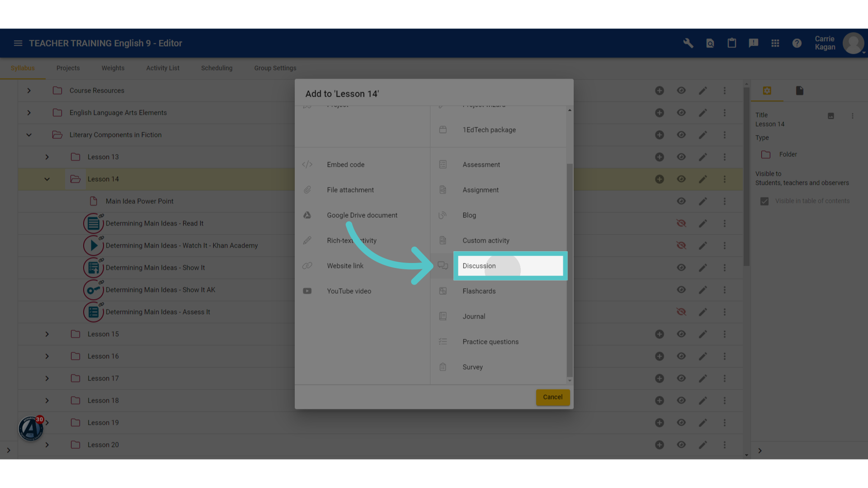Expand the Lesson 18 folder

47,400
